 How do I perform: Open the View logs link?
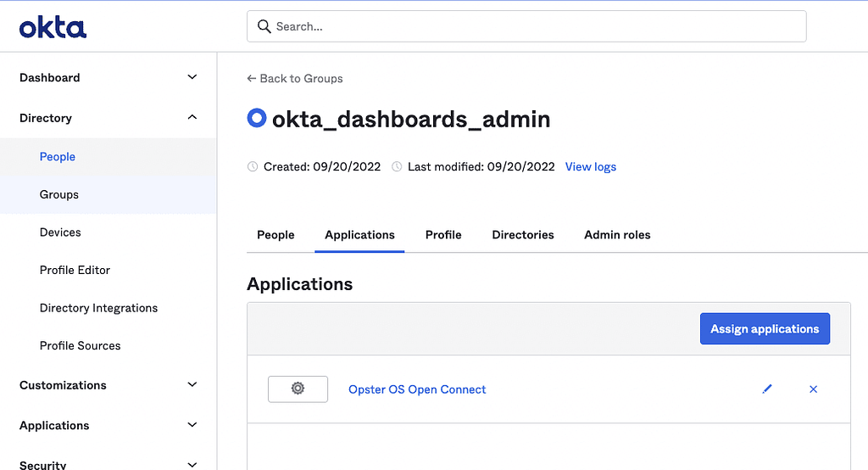[591, 167]
